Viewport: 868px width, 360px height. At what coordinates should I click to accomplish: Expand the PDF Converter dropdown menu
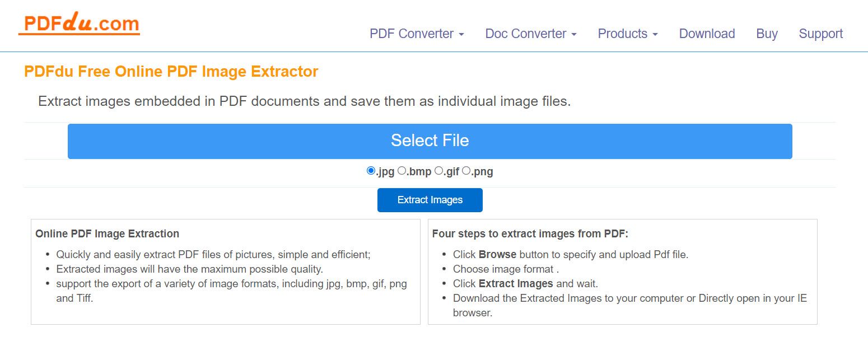click(x=416, y=34)
